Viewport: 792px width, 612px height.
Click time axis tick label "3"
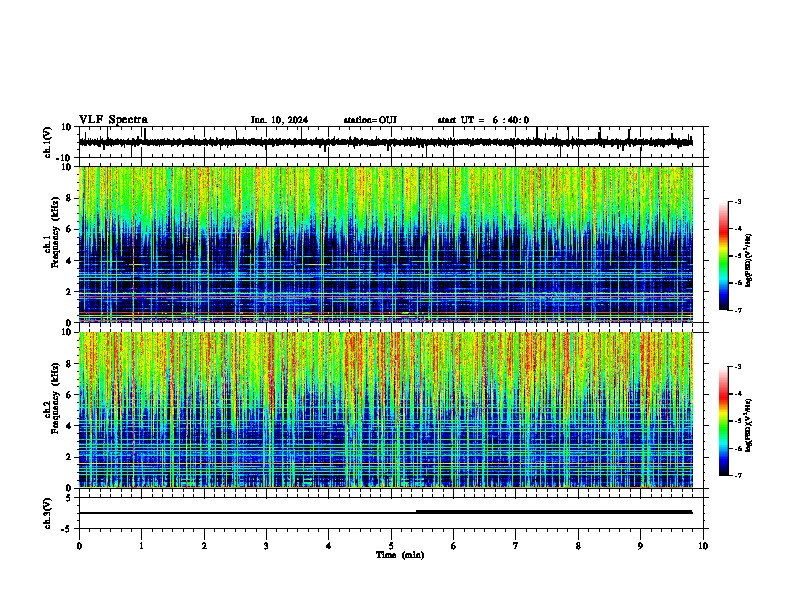(266, 546)
